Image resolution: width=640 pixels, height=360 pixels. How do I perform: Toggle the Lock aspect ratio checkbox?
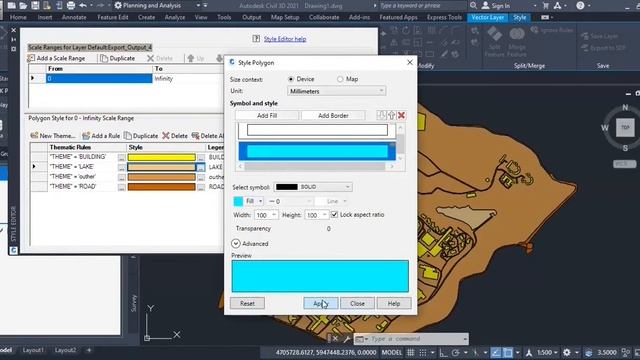(334, 214)
